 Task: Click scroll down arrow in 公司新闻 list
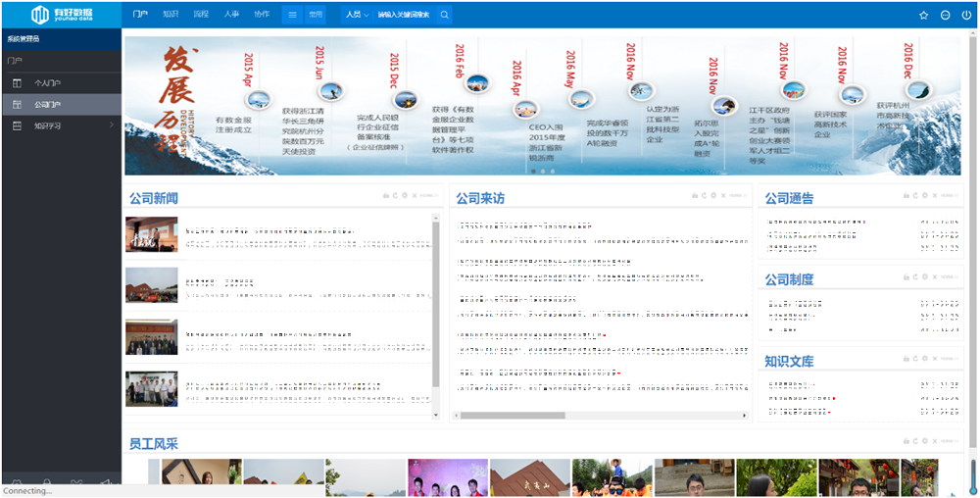point(436,415)
